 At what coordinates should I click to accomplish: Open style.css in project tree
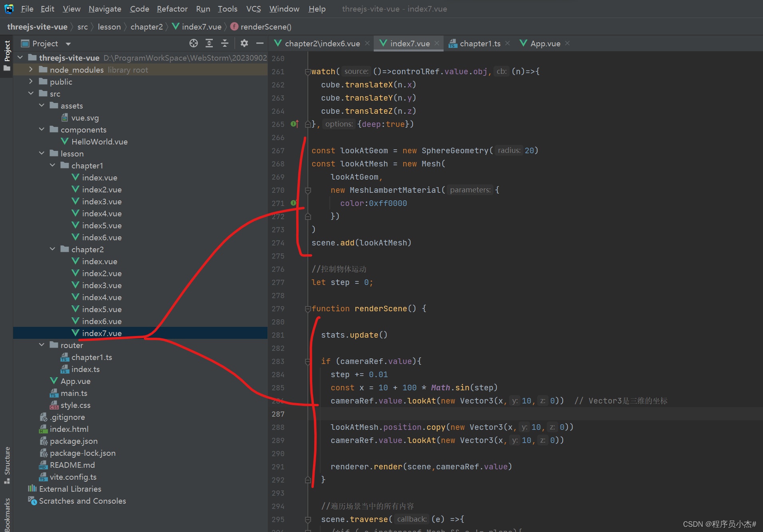point(70,405)
